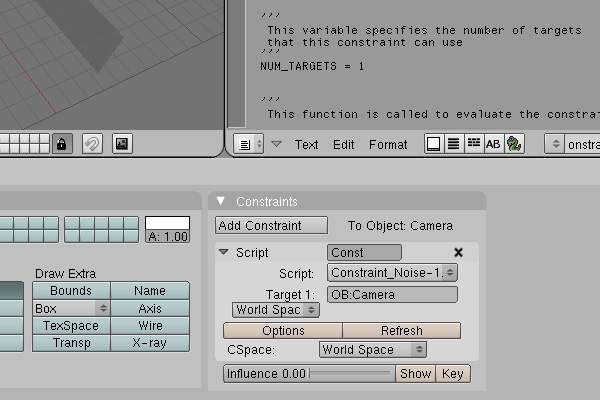Screen dimensions: 600x400
Task: Click the 'To Object: Camera' label
Action: click(400, 225)
